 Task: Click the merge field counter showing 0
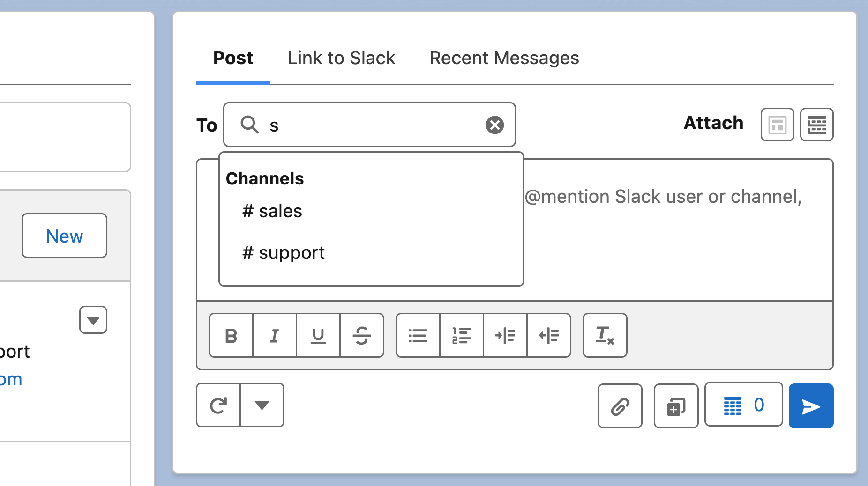(743, 405)
